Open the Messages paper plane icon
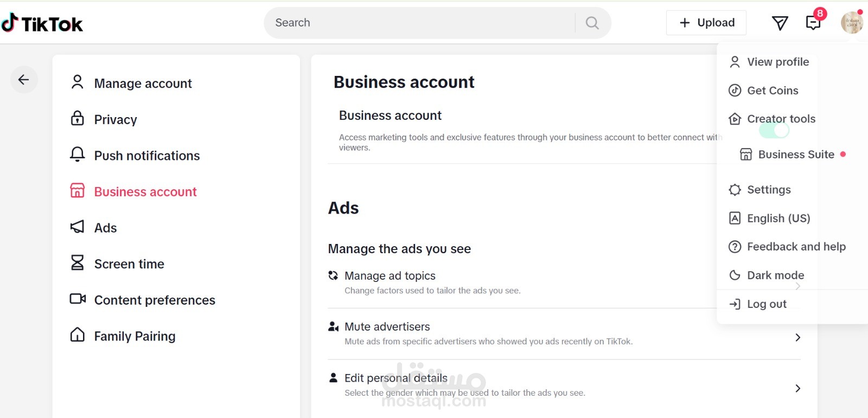 780,23
